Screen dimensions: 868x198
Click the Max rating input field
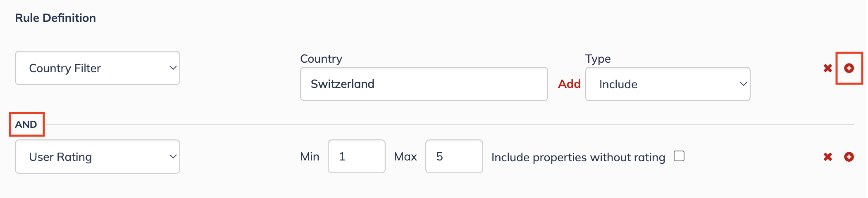click(x=454, y=156)
